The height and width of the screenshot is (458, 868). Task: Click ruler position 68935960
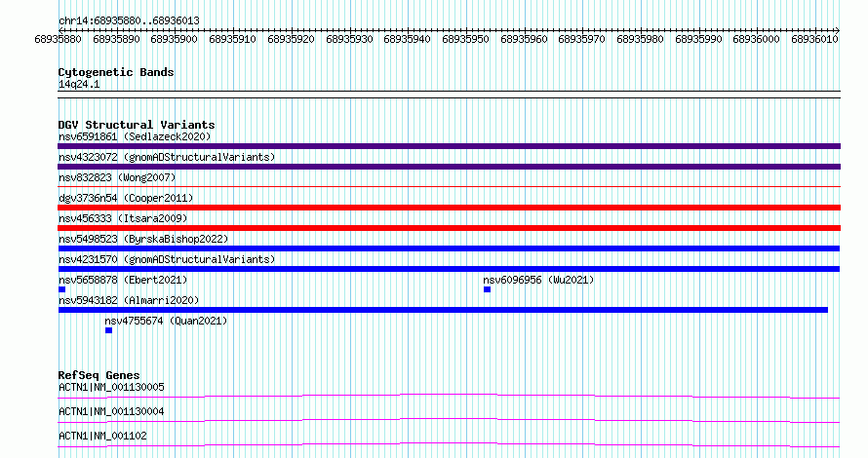click(x=524, y=39)
